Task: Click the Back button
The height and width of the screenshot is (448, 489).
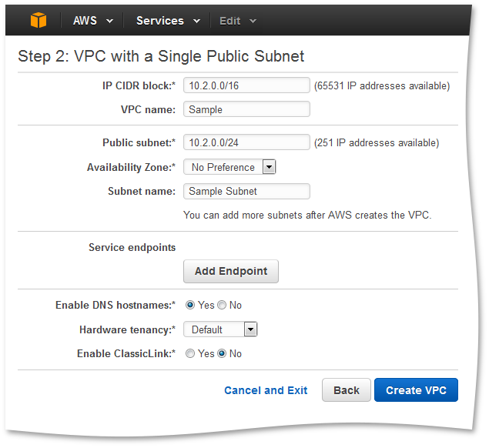Action: [347, 390]
